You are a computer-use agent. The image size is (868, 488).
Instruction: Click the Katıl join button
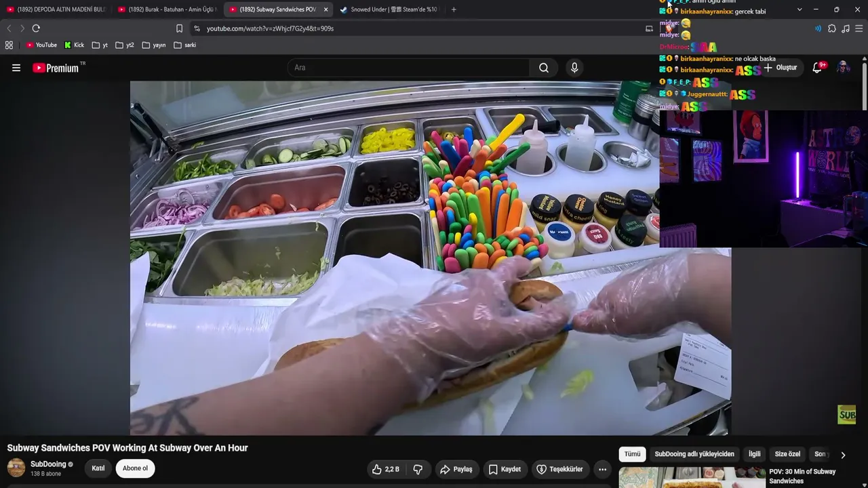pyautogui.click(x=98, y=468)
